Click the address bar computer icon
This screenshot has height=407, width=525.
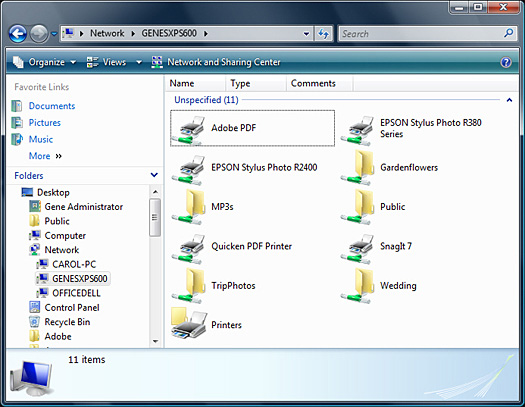(x=69, y=33)
